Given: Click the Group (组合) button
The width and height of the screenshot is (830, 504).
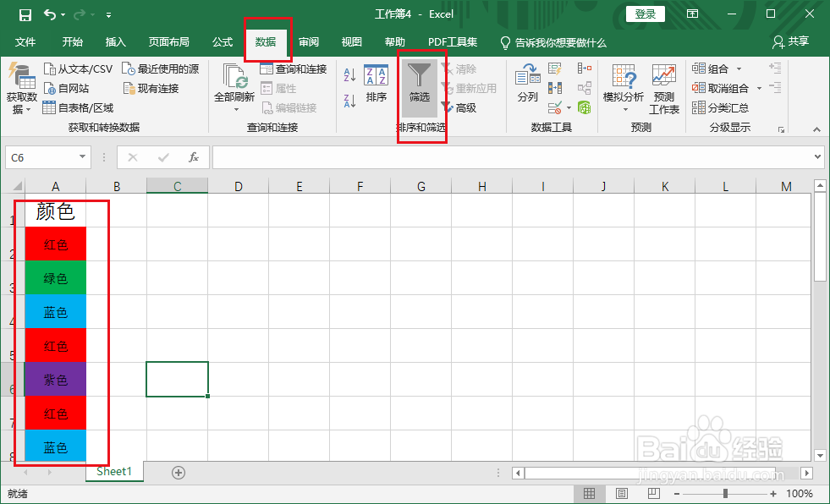Looking at the screenshot, I should click(x=710, y=68).
